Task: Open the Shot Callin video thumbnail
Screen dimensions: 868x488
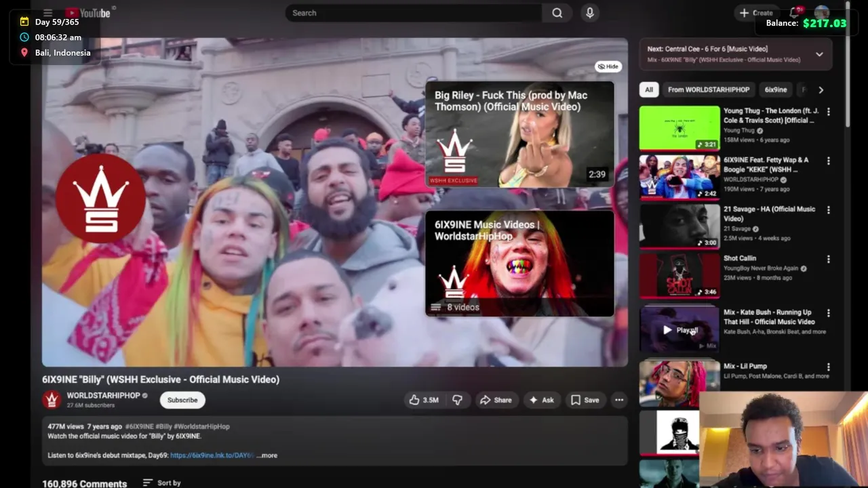Action: (679, 275)
